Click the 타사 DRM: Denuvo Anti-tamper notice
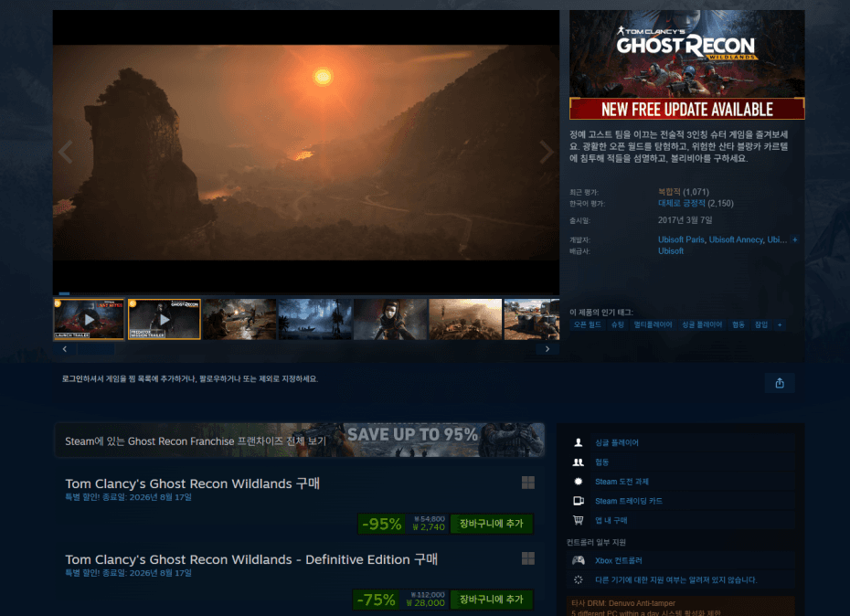The height and width of the screenshot is (616, 850). point(622,603)
